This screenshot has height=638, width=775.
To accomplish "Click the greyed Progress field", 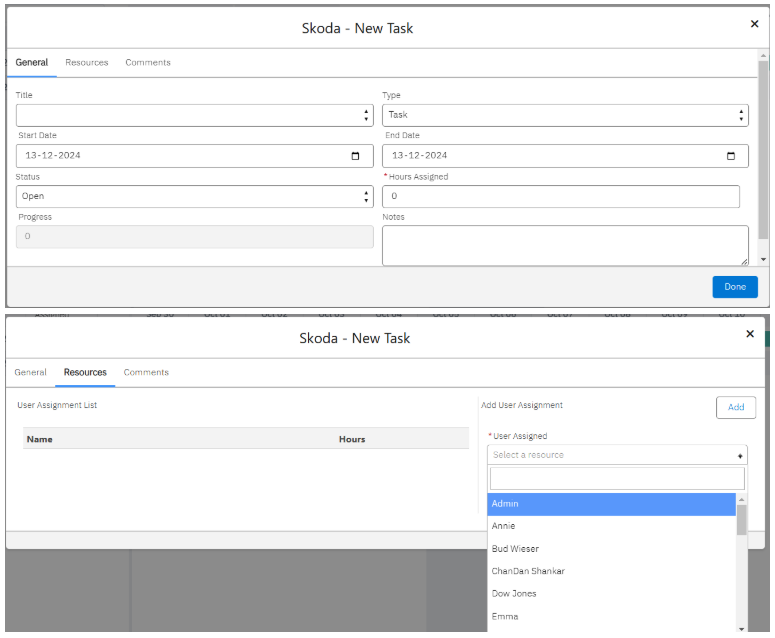I will click(x=195, y=237).
